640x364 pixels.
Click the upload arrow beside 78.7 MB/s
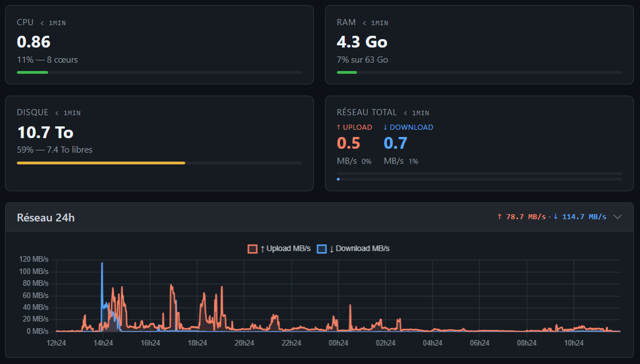[x=498, y=217]
